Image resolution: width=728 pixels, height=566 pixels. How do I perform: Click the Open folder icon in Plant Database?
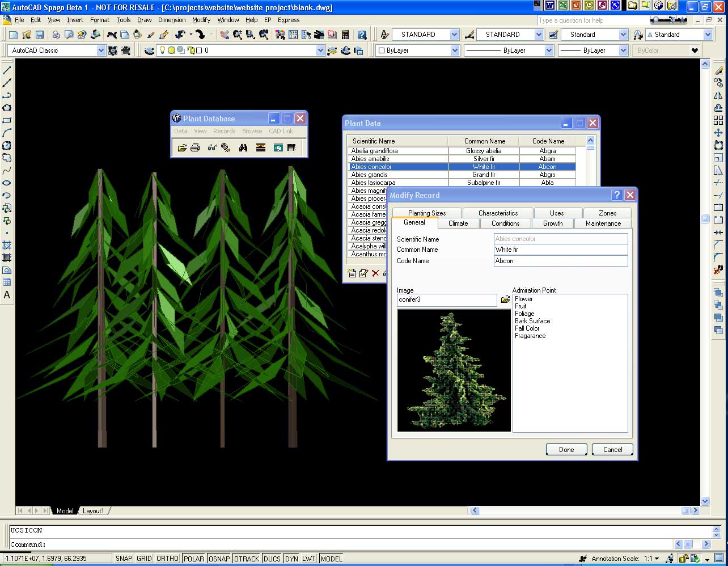(x=182, y=147)
